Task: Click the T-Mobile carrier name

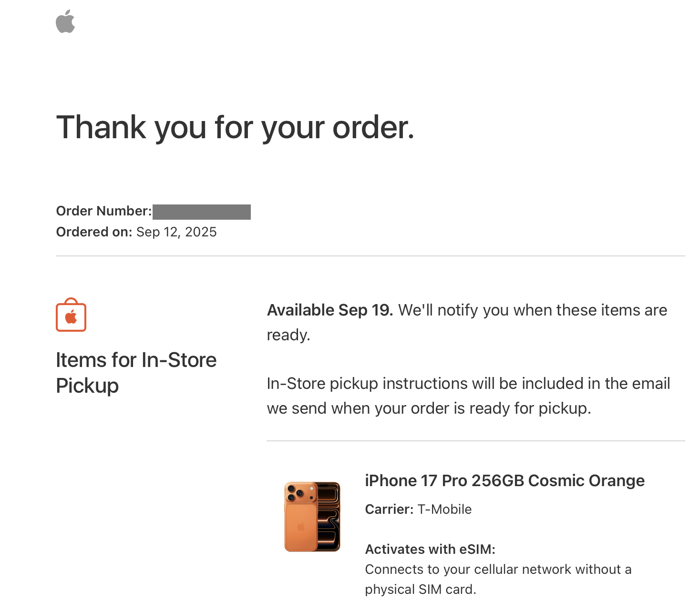Action: click(x=444, y=509)
